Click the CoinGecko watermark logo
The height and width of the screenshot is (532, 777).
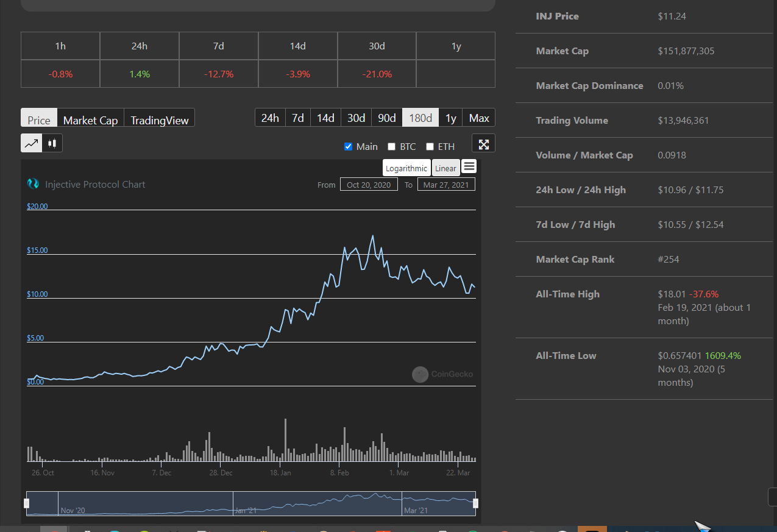[x=420, y=374]
